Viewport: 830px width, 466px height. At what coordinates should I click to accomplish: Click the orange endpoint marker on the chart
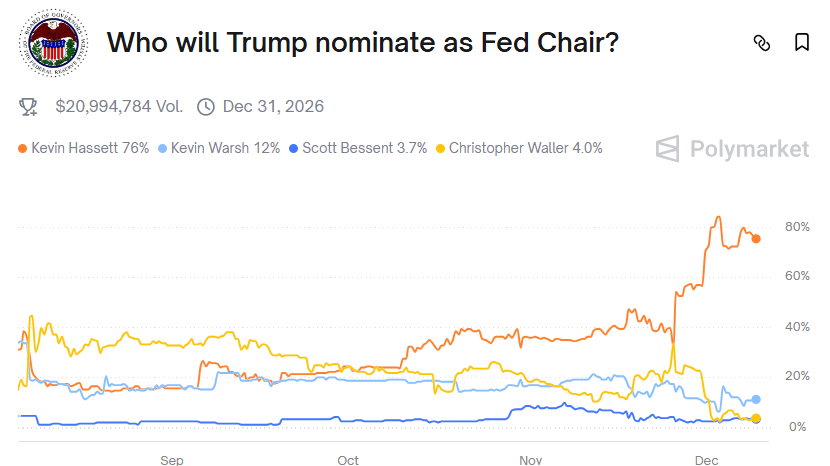(x=756, y=238)
